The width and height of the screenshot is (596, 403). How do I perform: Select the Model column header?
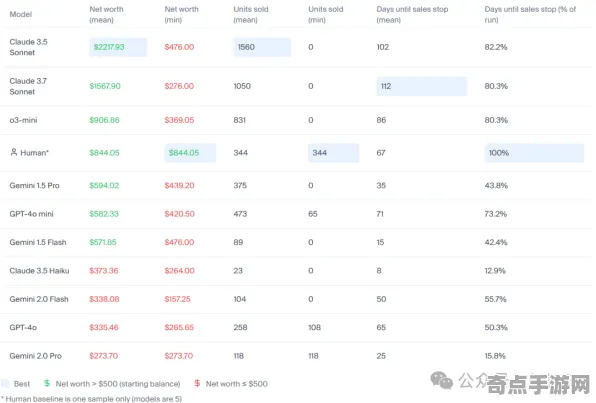click(21, 14)
